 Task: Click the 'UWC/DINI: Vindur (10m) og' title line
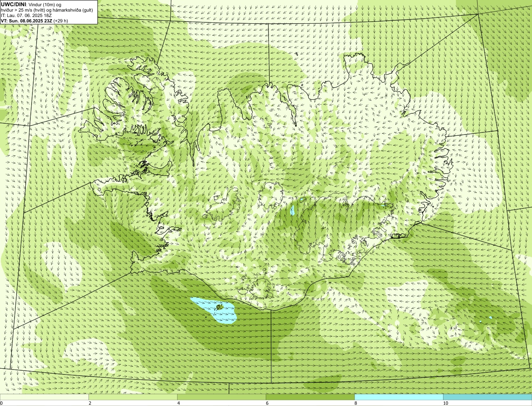(x=31, y=4)
